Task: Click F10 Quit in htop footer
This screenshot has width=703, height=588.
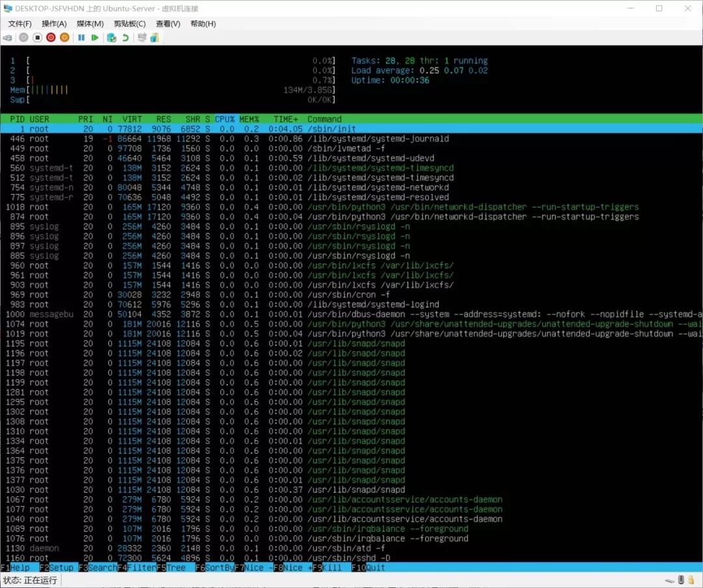Action: click(x=368, y=568)
